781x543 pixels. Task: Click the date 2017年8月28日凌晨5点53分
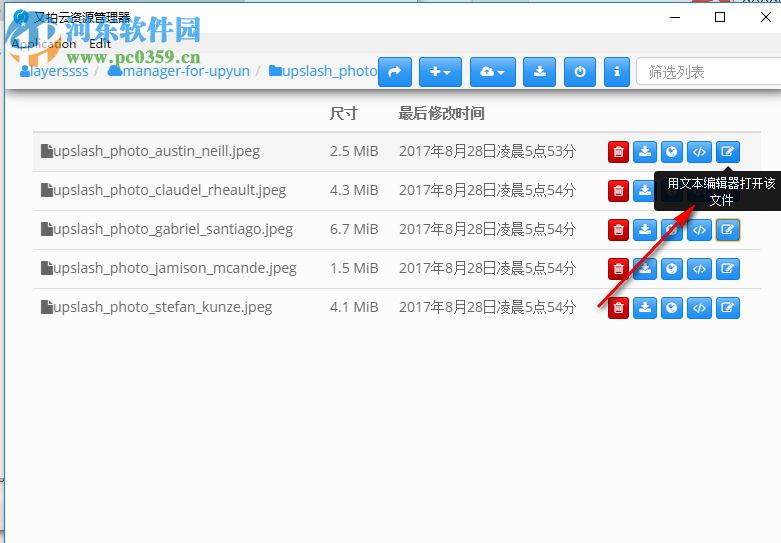487,151
